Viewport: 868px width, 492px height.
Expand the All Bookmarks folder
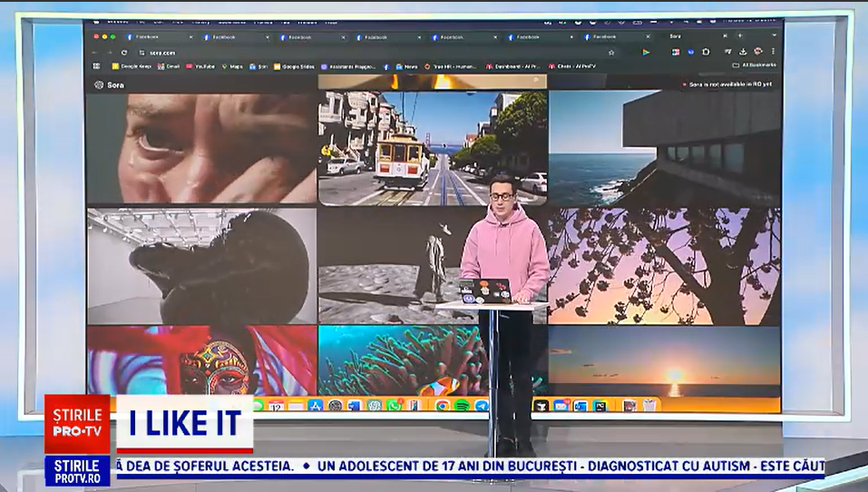754,65
